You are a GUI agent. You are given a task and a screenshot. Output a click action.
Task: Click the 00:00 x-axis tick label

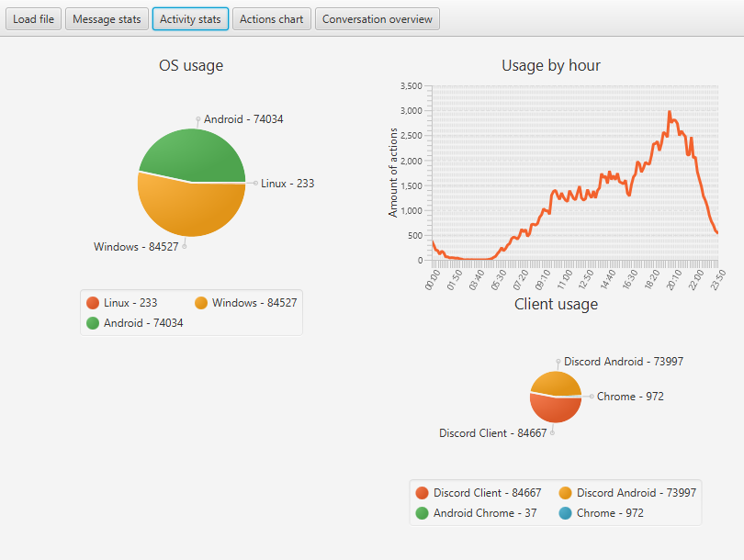click(x=433, y=280)
